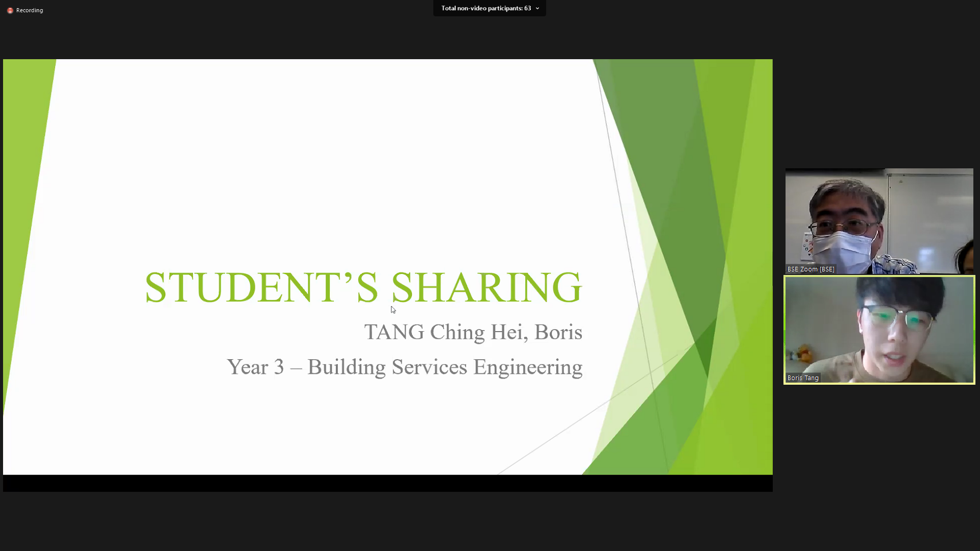
Task: Click Year 3 Building Services Engineering line
Action: (x=404, y=367)
